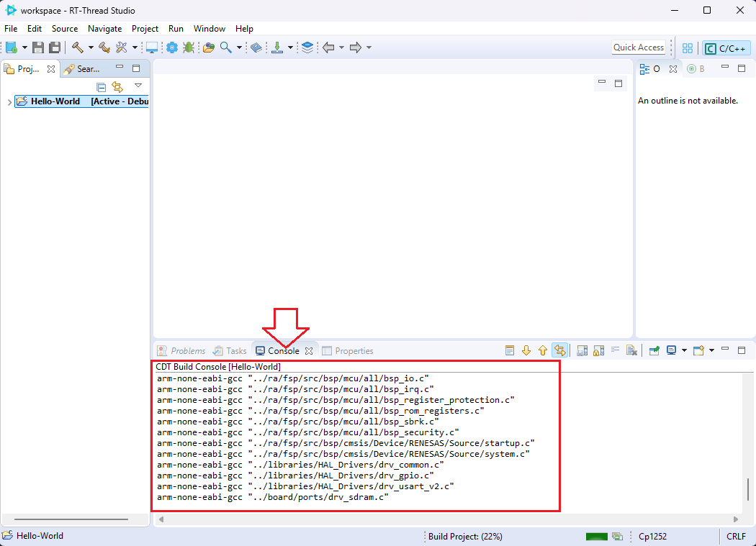Click the green build progress bar

(x=597, y=536)
